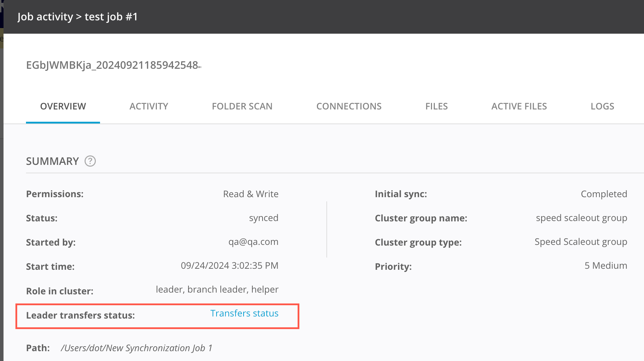The height and width of the screenshot is (361, 644).
Task: Click the Start time value 09/24/2024 3:02:35 PM
Action: point(230,266)
